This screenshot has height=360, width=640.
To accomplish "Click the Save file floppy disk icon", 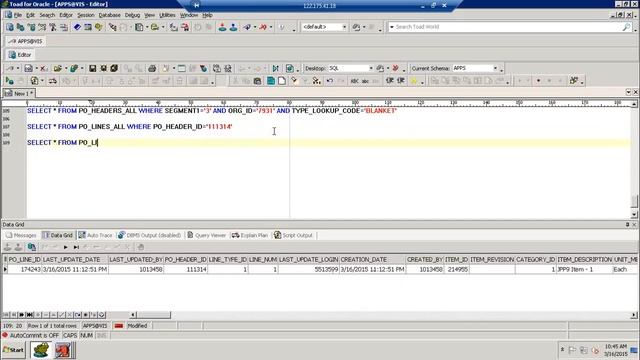I will tap(93, 68).
